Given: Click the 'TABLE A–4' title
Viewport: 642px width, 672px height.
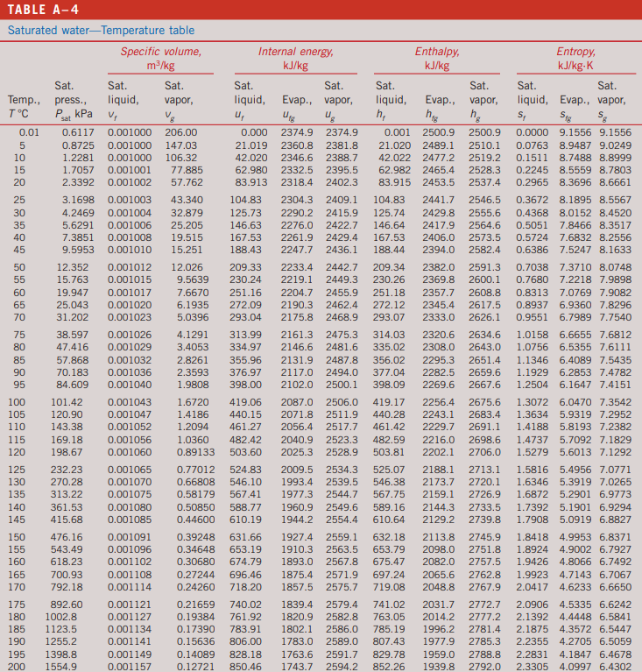Looking at the screenshot, I should coord(43,10).
